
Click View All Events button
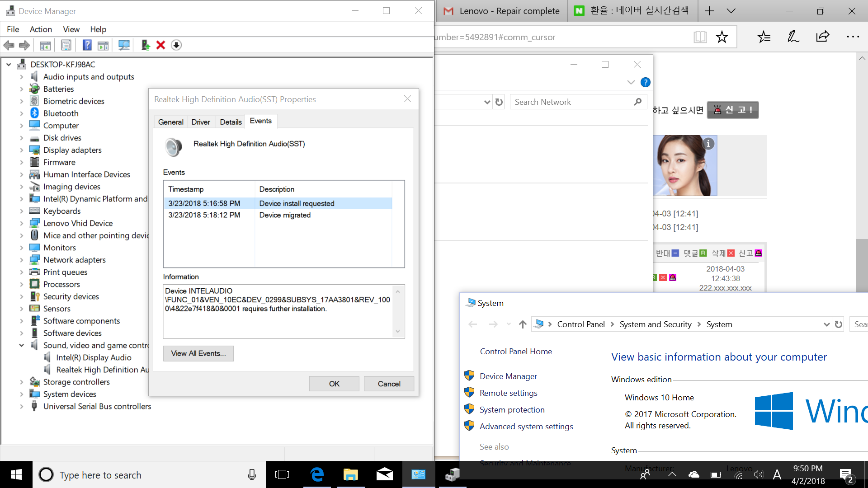click(x=198, y=353)
